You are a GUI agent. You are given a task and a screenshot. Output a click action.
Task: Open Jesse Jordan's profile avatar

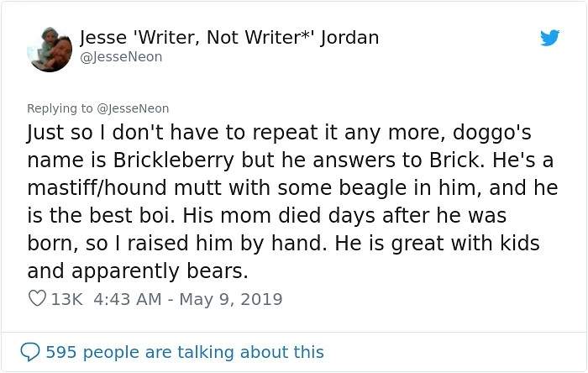[48, 49]
